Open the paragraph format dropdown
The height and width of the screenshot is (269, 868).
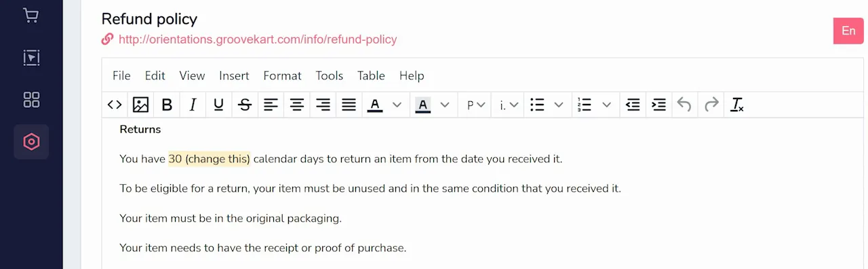(x=475, y=105)
